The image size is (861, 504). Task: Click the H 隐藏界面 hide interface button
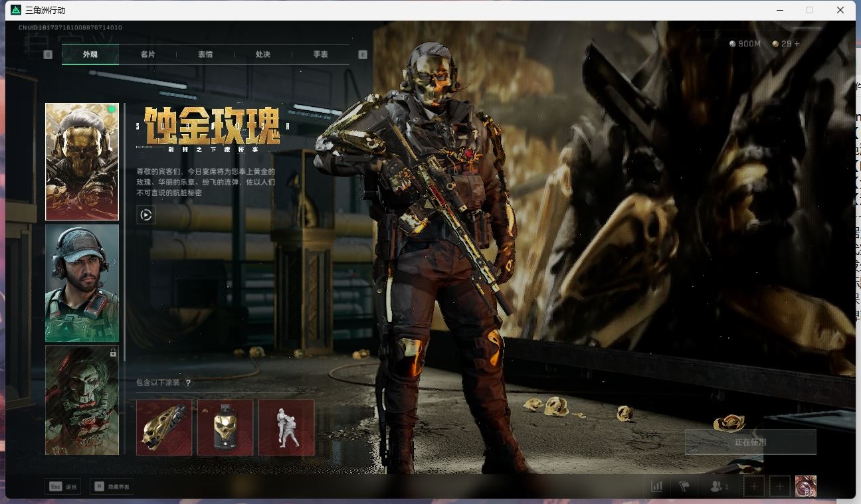tap(112, 487)
